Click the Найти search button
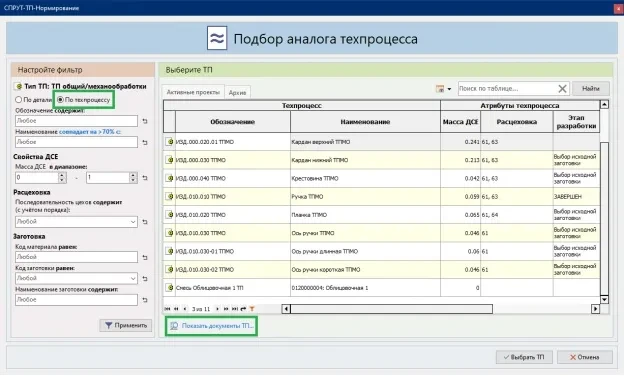Screen dimensions: 624x376 point(591,89)
